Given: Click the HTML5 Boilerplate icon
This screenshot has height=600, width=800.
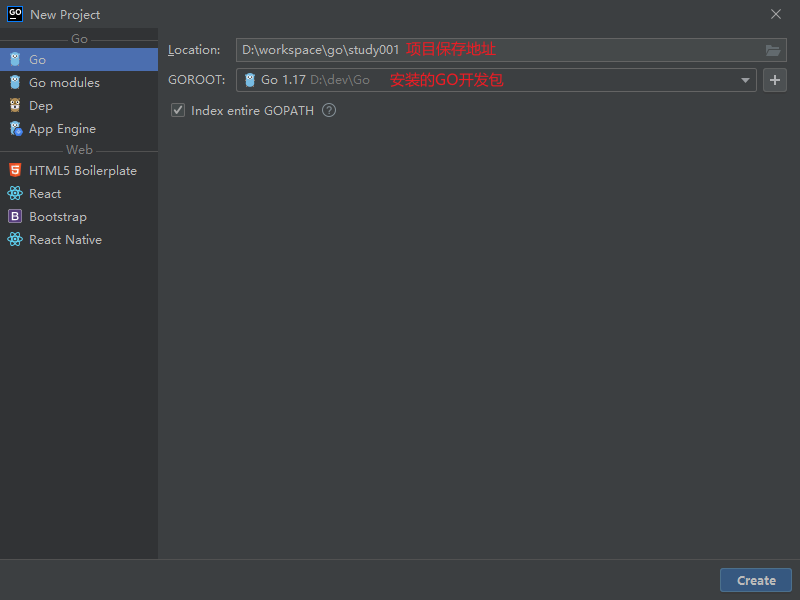Looking at the screenshot, I should pyautogui.click(x=15, y=170).
